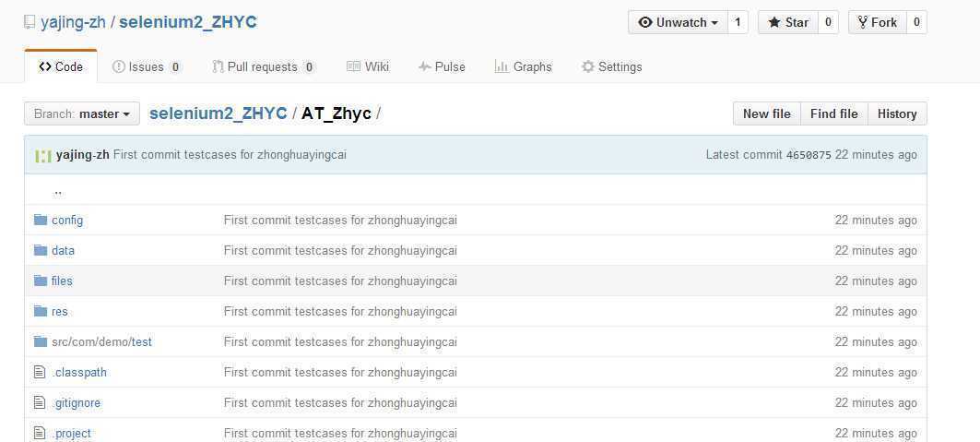
Task: Click '22 minutes ago' in config row
Action: click(876, 220)
